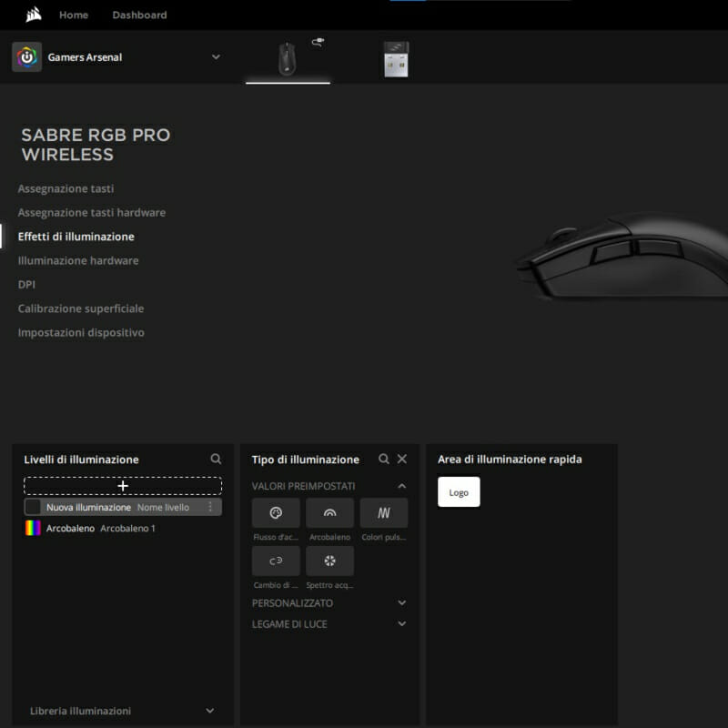This screenshot has width=728, height=728.
Task: Click the Nuova illuminazione layer color swatch
Action: [33, 507]
